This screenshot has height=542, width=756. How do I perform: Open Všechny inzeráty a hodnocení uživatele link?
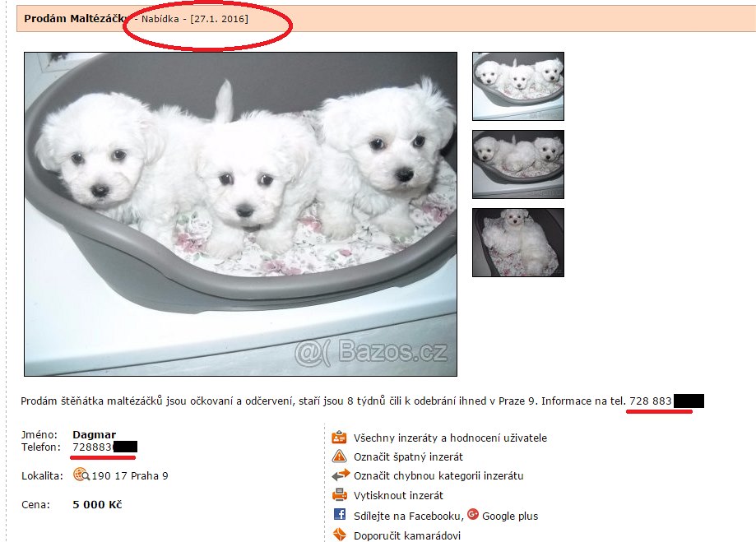[450, 438]
